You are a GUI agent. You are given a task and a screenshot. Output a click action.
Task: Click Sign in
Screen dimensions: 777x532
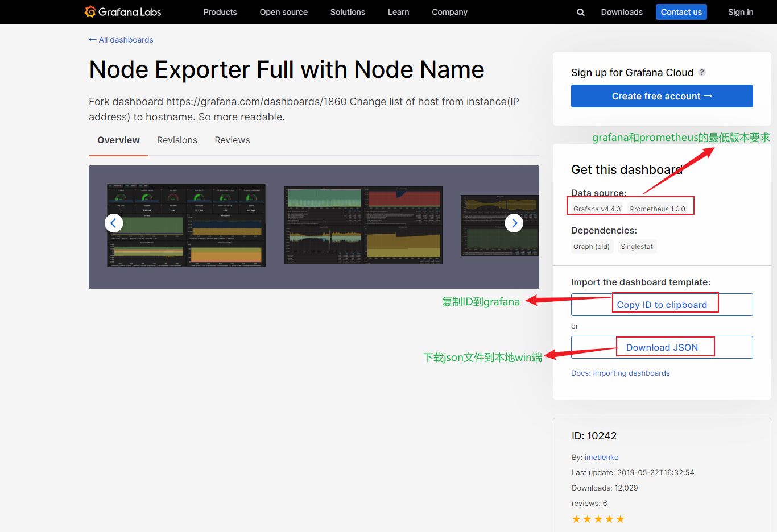741,12
